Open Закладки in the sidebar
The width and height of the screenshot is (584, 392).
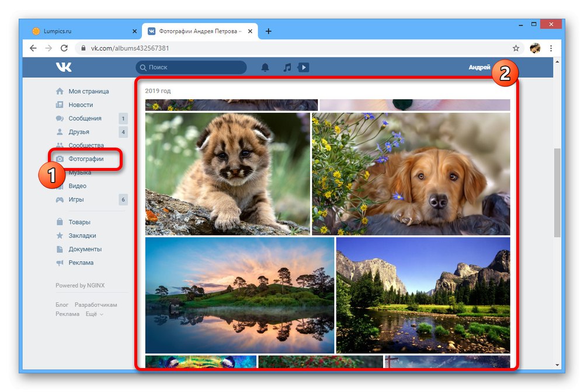[82, 236]
